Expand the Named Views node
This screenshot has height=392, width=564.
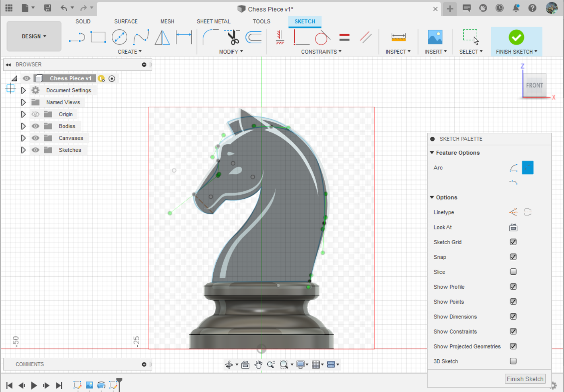point(23,102)
